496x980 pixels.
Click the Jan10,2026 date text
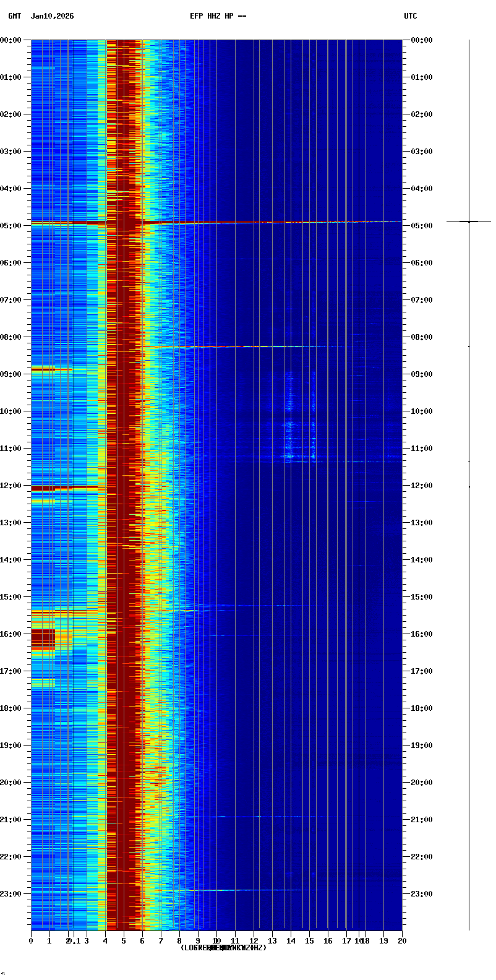pyautogui.click(x=52, y=16)
